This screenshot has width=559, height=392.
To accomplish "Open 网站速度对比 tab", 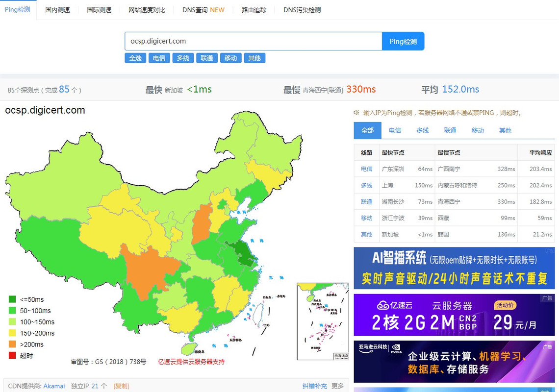I will 147,10.
